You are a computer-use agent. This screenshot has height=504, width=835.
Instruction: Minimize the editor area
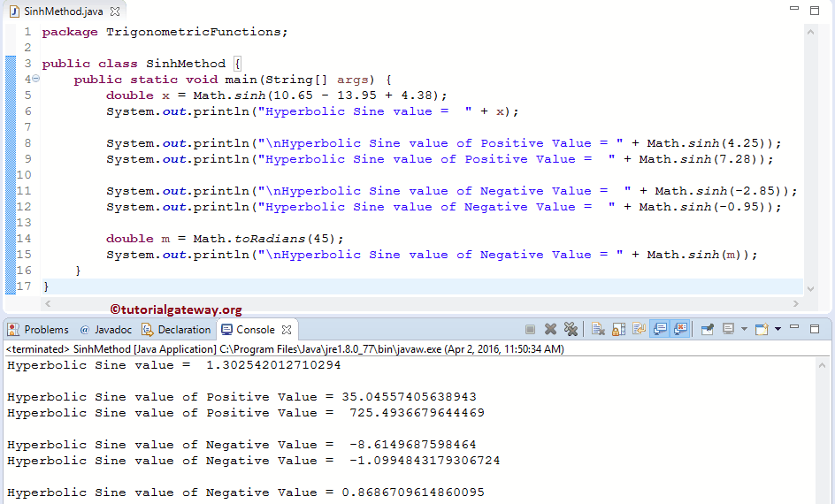[794, 9]
